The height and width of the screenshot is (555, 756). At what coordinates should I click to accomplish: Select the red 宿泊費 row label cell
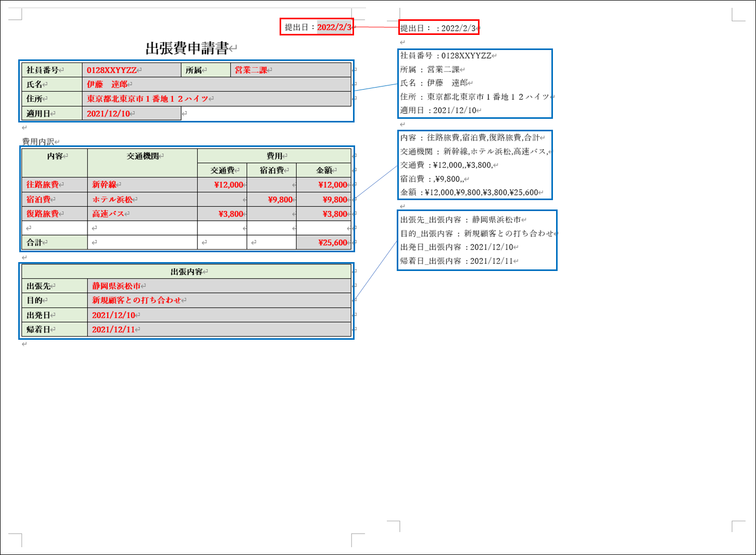[55, 199]
